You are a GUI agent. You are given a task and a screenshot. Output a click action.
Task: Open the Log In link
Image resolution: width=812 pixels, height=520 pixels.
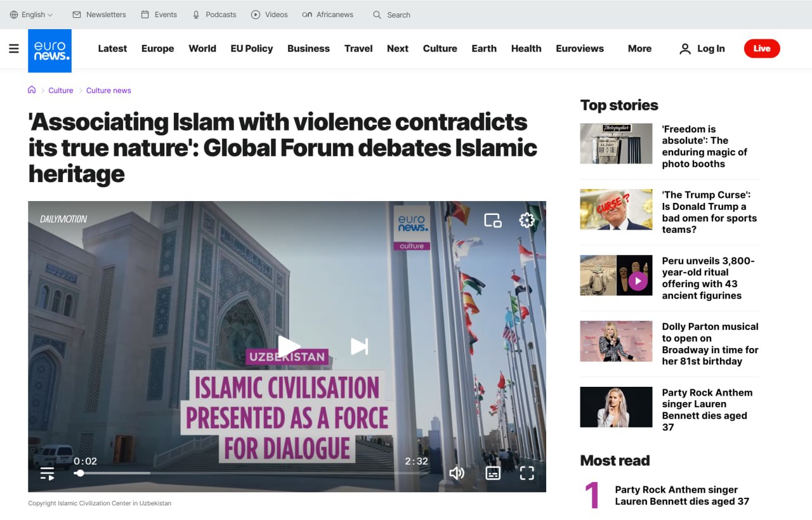(x=702, y=48)
